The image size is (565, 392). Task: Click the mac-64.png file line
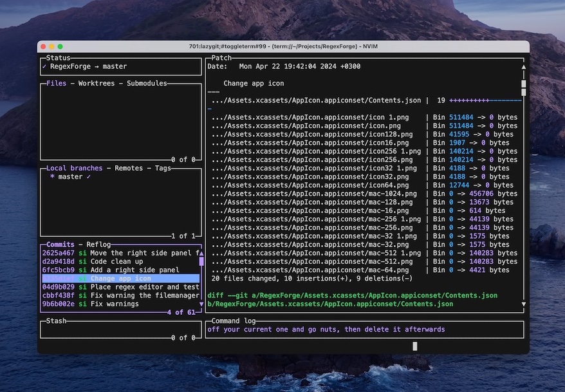[x=360, y=270]
